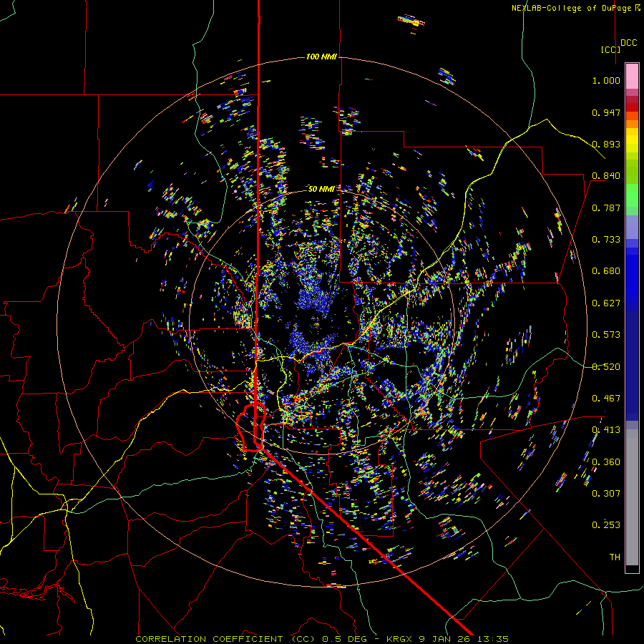Select the lavender segment of color scale
The height and width of the screenshot is (644, 644).
[632, 227]
